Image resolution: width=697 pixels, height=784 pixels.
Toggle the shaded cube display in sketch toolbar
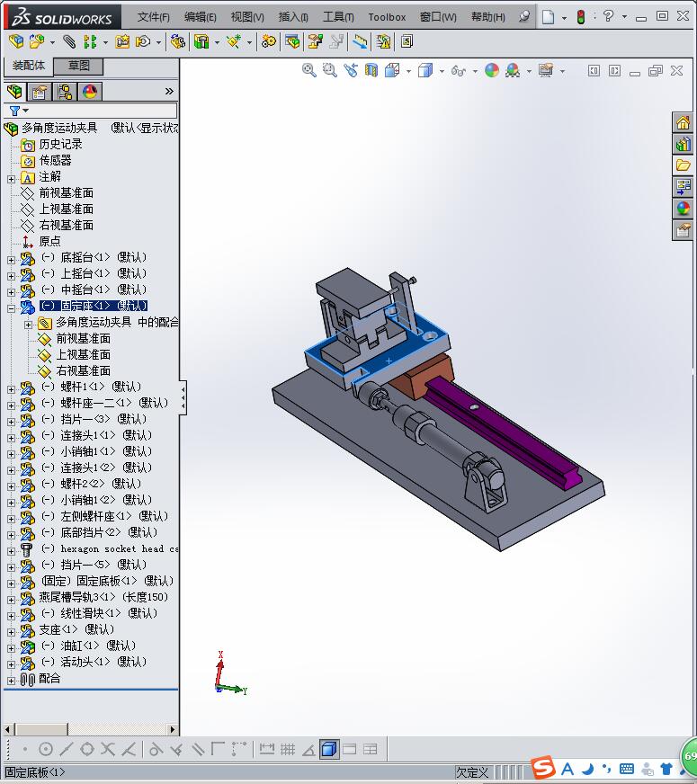click(x=329, y=749)
